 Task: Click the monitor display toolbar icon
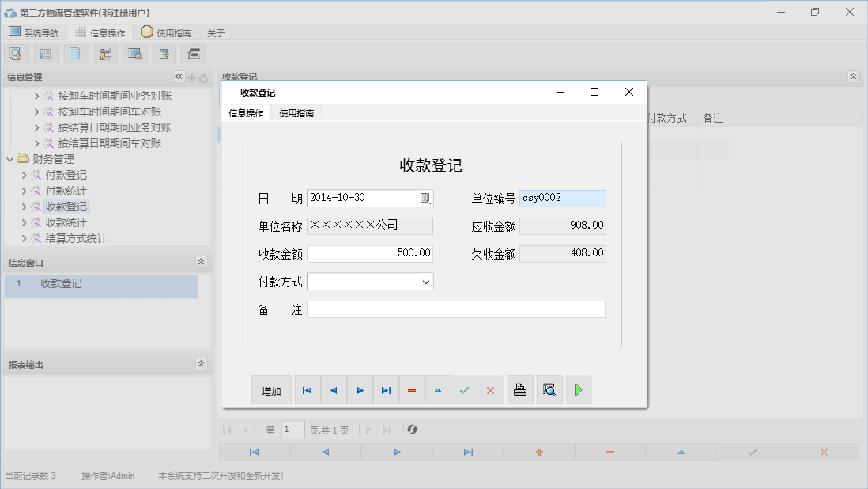click(134, 53)
